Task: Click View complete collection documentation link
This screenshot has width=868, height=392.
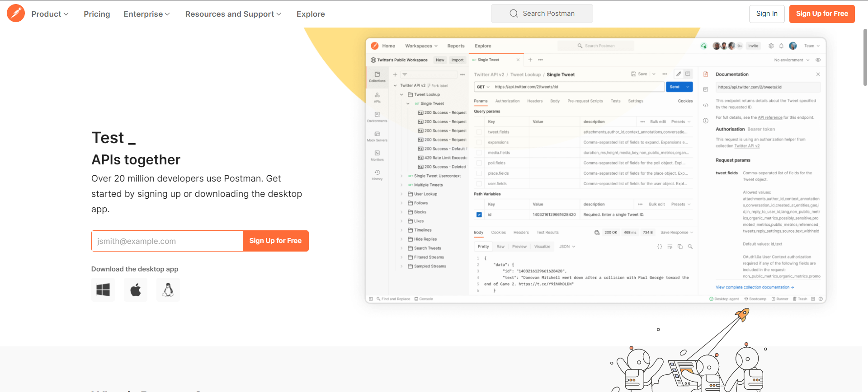Action: point(755,287)
